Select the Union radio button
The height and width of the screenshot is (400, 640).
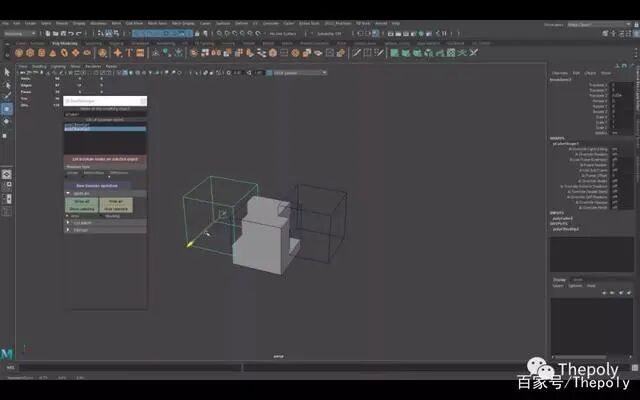[67, 177]
